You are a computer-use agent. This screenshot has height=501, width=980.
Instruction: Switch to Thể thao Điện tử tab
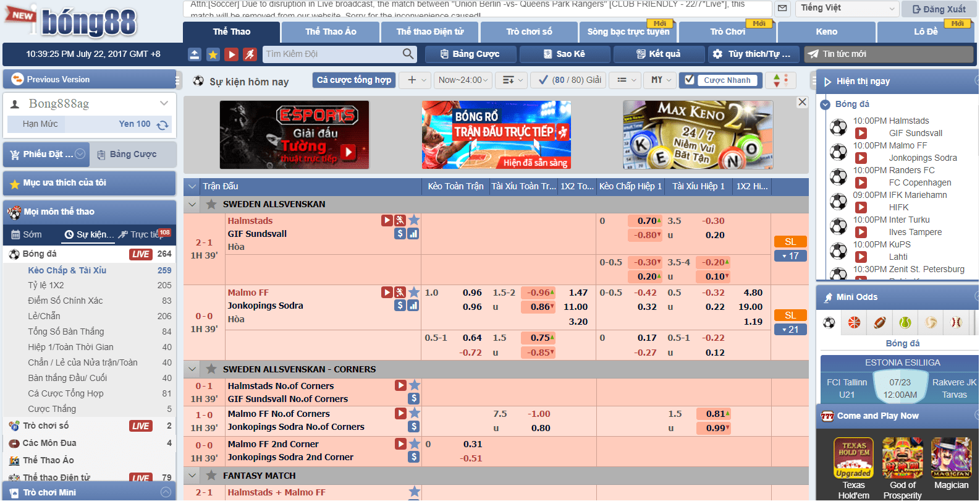pyautogui.click(x=430, y=32)
